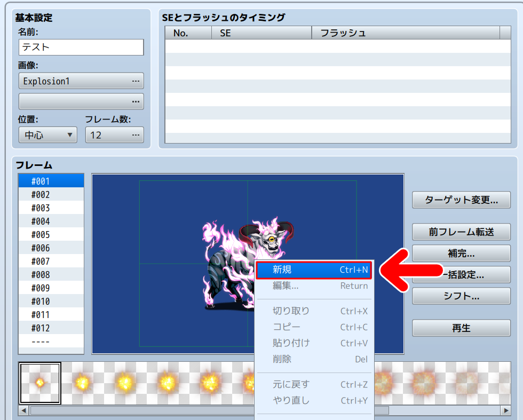Choose 元に戻す from the context menu
The height and width of the screenshot is (420, 523).
point(314,384)
